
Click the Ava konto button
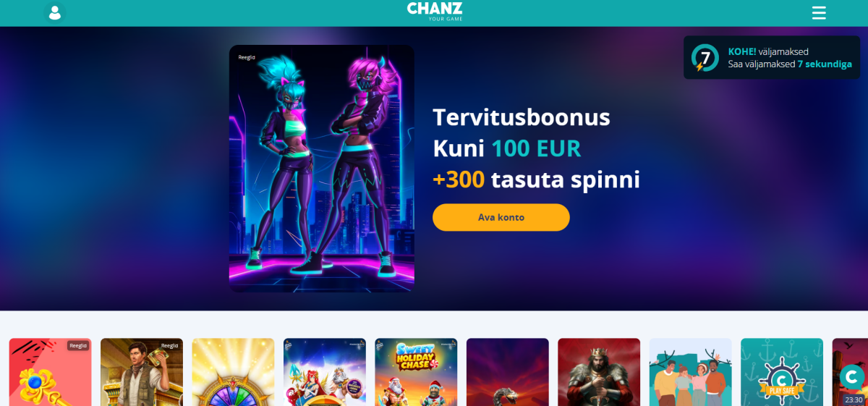(501, 217)
